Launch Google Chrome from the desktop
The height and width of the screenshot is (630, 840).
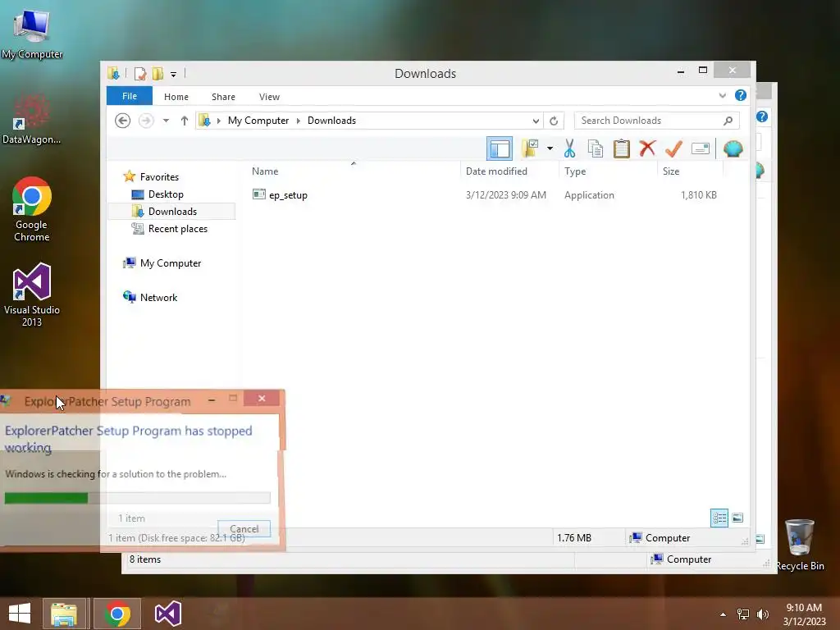coord(32,209)
